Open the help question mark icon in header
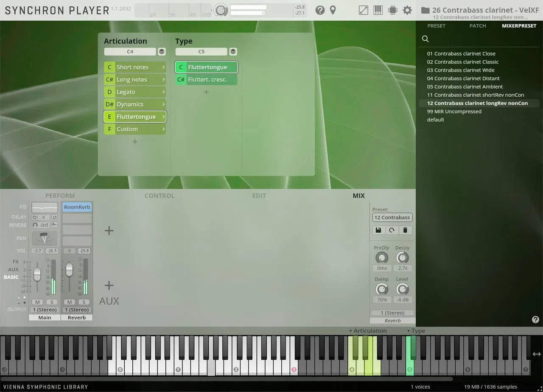Viewport: 543px width, 392px height. 320,10
